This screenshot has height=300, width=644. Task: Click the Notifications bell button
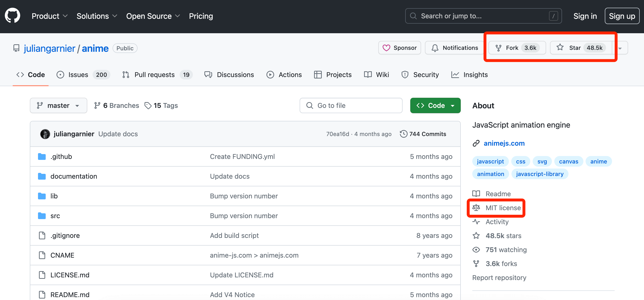(455, 48)
